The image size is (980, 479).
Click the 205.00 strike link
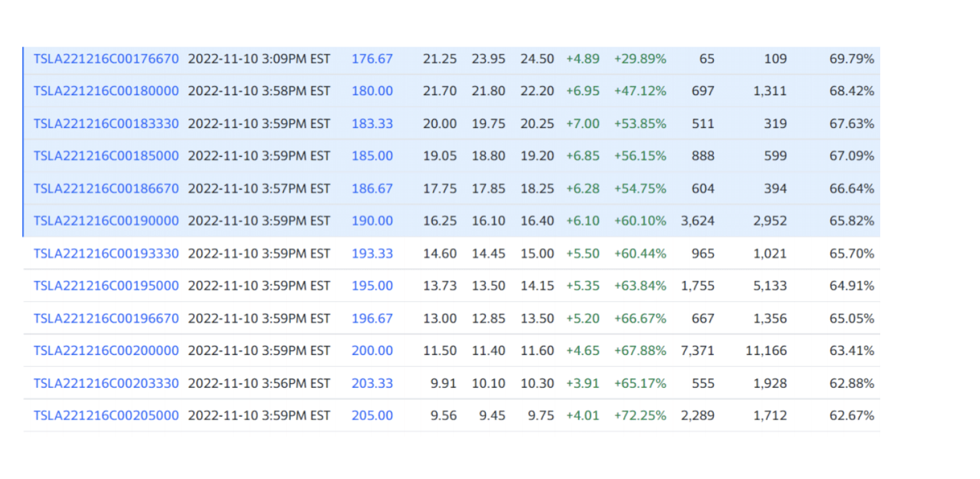pyautogui.click(x=372, y=415)
